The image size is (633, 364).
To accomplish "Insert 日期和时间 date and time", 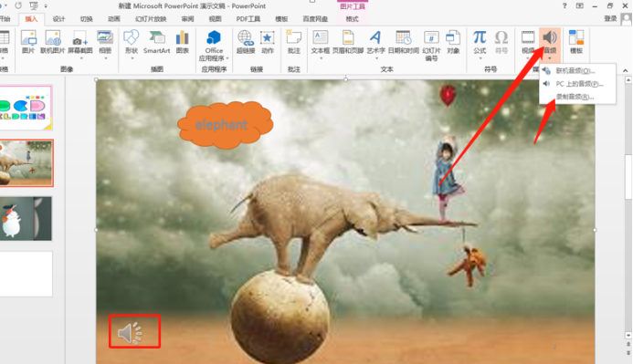I will pyautogui.click(x=404, y=42).
